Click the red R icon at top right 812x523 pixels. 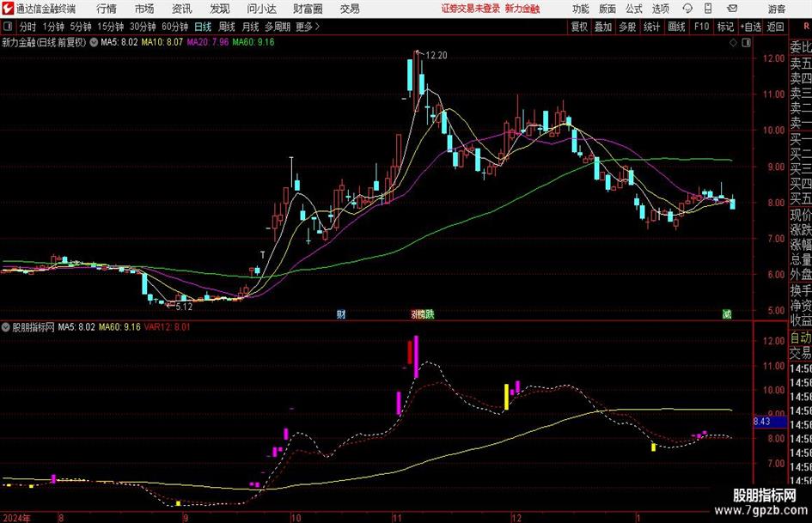806,26
